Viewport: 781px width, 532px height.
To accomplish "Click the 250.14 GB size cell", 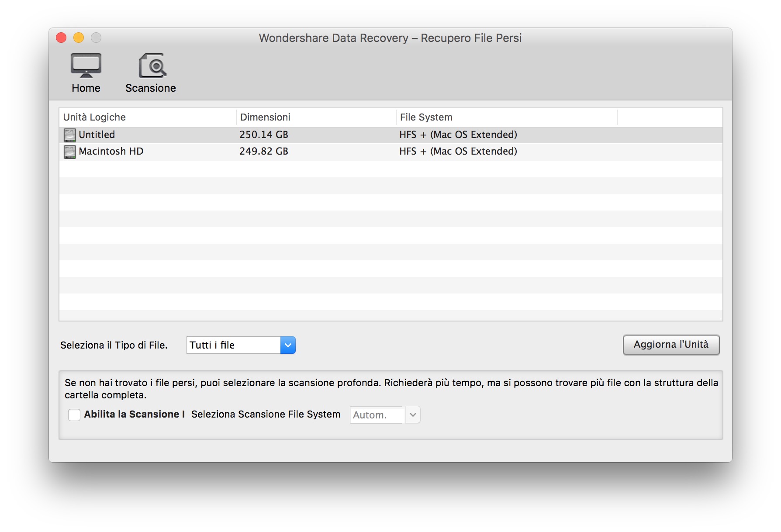I will pyautogui.click(x=264, y=135).
